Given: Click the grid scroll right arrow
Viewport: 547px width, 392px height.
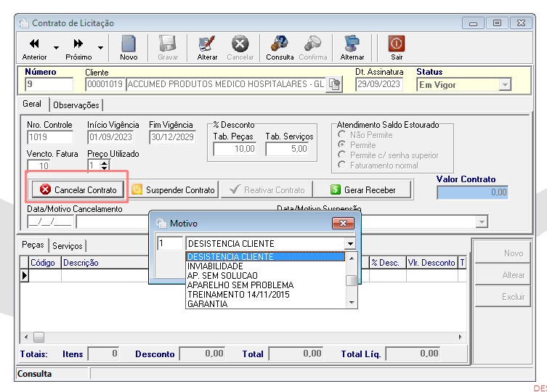Looking at the screenshot, I should [460, 337].
